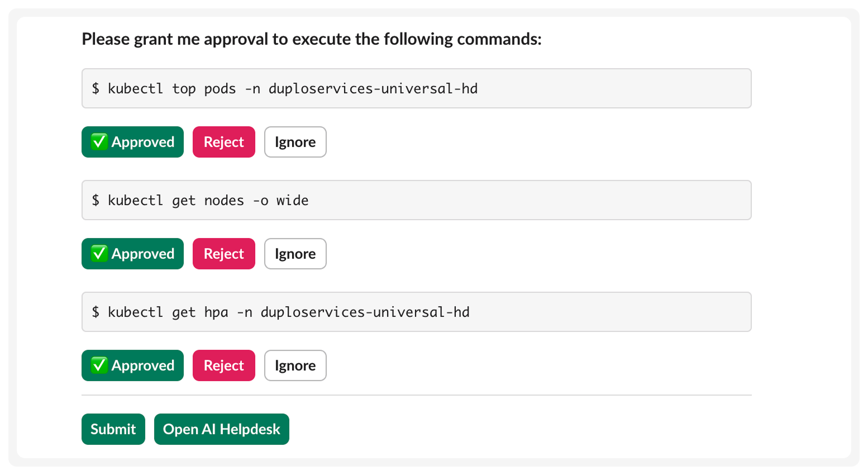Ignore the kubectl get nodes command

click(295, 254)
